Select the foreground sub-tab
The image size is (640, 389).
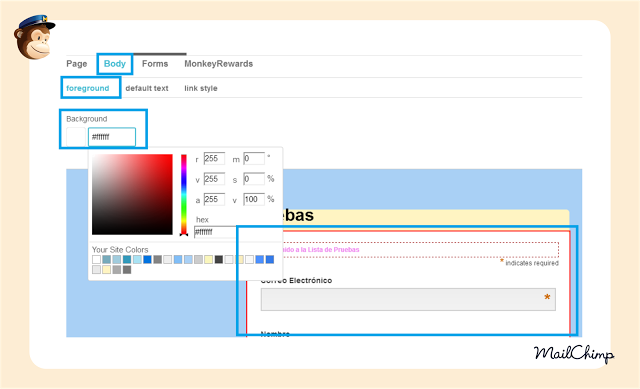(88, 88)
